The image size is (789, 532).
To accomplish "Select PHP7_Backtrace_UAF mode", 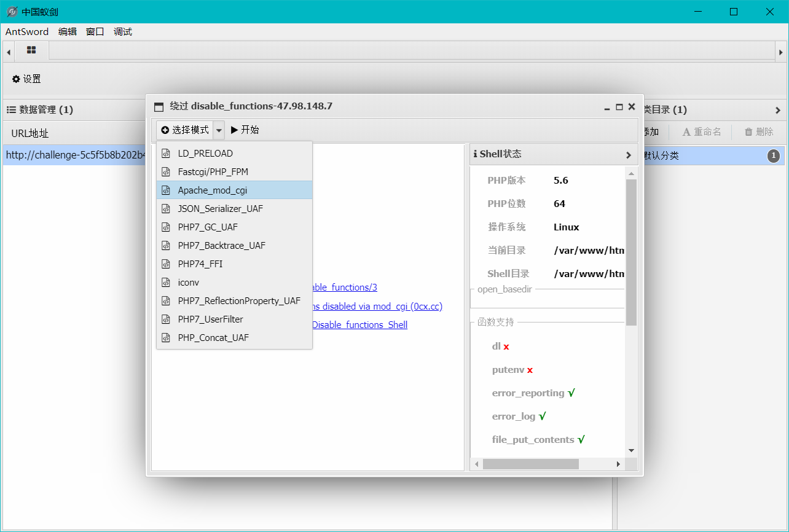I will pyautogui.click(x=221, y=246).
